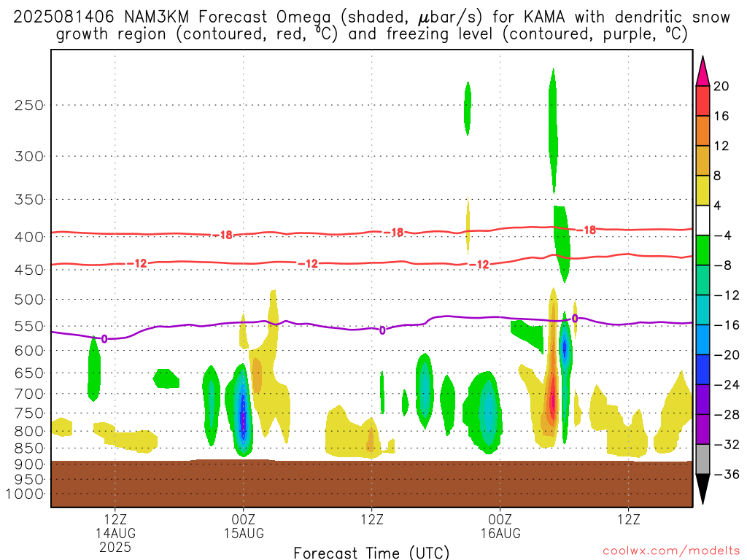The width and height of the screenshot is (747, 560).
Task: Click the color bar value 20
Action: (721, 86)
